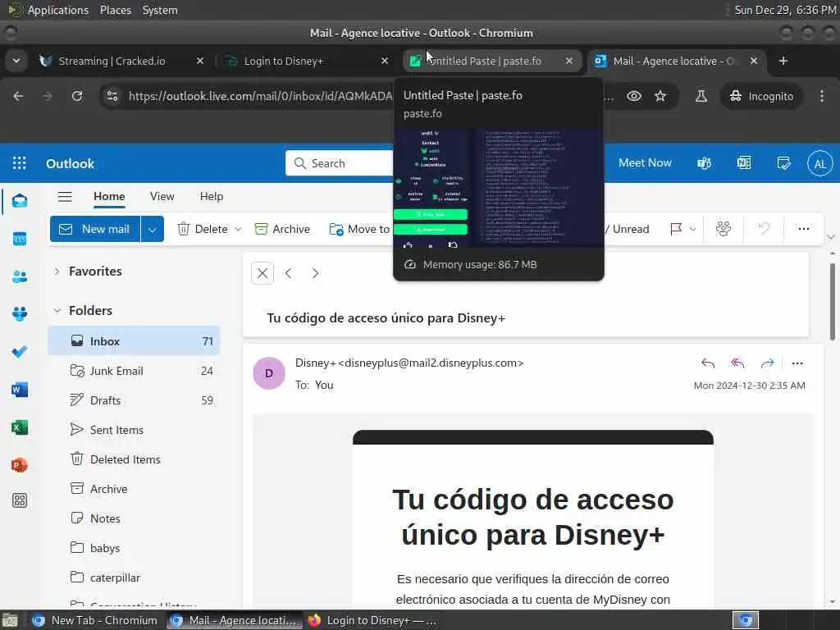Open the tab search dropdown arrow
Image resolution: width=840 pixels, height=630 pixels.
point(16,61)
